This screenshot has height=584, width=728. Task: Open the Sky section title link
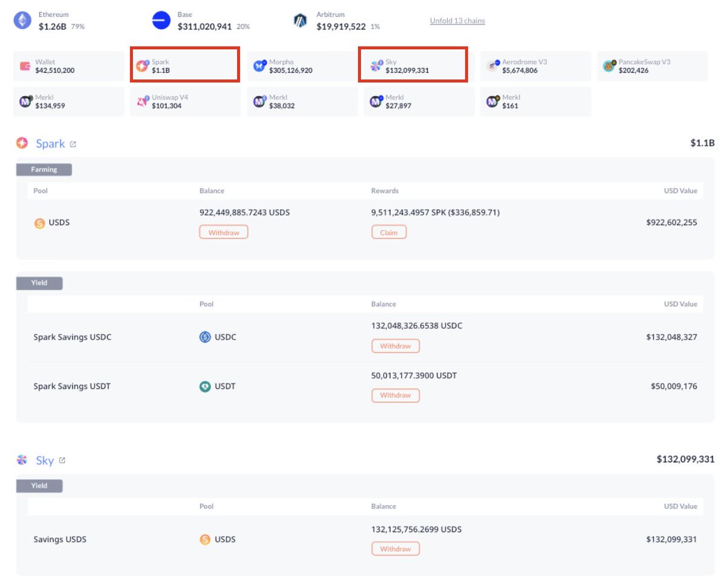pyautogui.click(x=45, y=460)
